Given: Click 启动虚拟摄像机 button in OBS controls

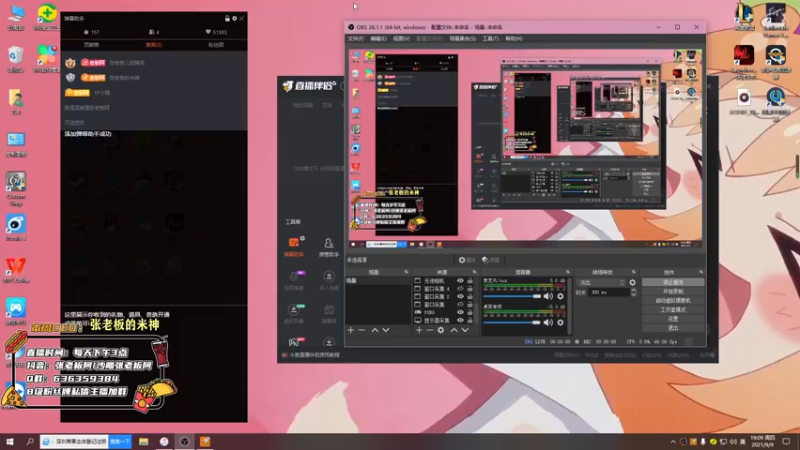Looking at the screenshot, I should pos(673,301).
